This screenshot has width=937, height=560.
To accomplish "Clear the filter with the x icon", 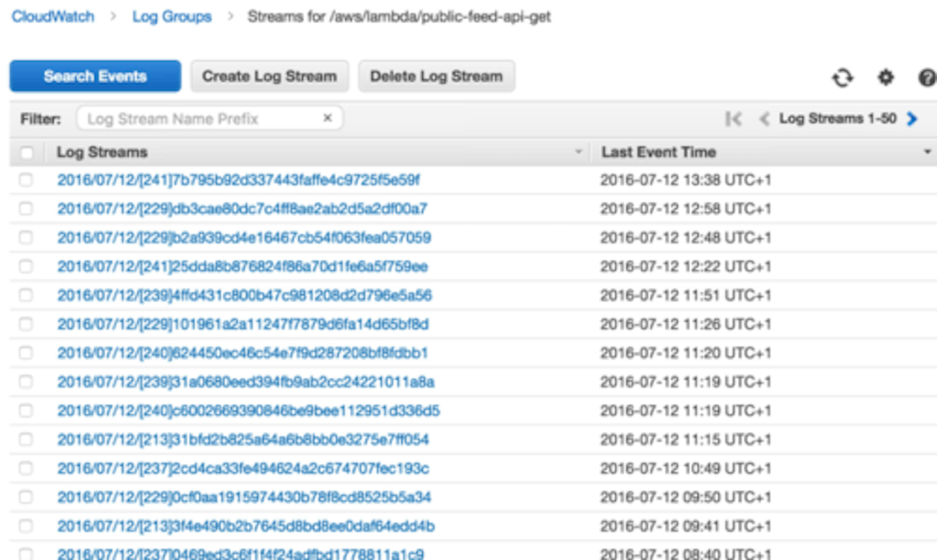I will [327, 118].
